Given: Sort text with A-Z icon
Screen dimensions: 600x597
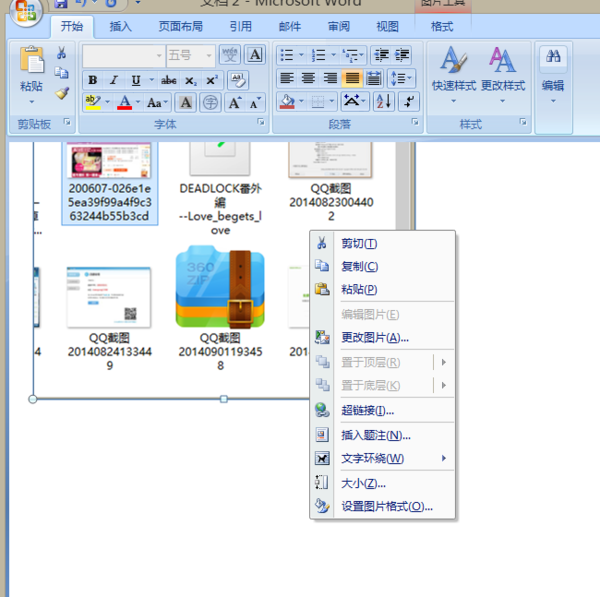Looking at the screenshot, I should point(384,101).
